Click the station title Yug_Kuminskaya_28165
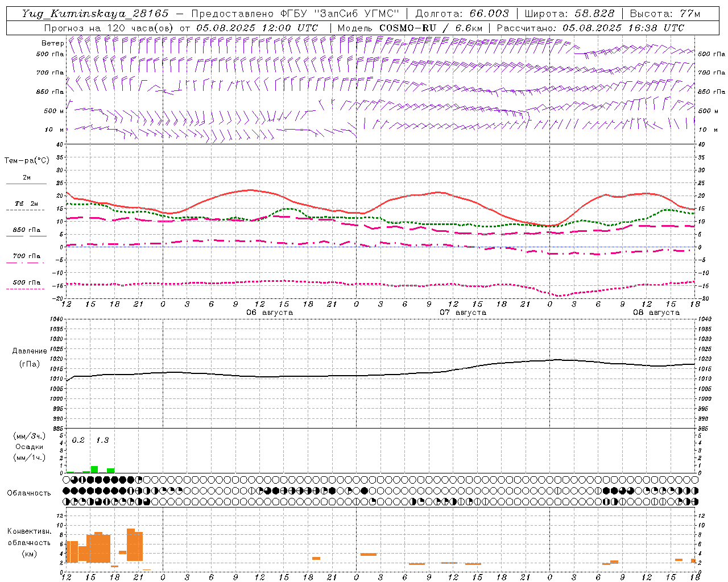Screen dimensions: 728x582 pyautogui.click(x=96, y=14)
